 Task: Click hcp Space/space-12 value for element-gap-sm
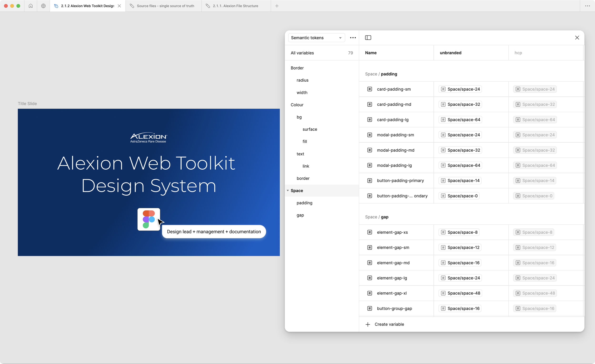[535, 247]
